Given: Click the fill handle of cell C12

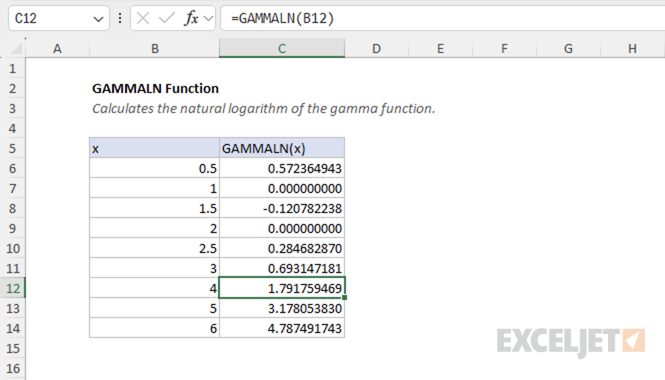Looking at the screenshot, I should tap(344, 298).
